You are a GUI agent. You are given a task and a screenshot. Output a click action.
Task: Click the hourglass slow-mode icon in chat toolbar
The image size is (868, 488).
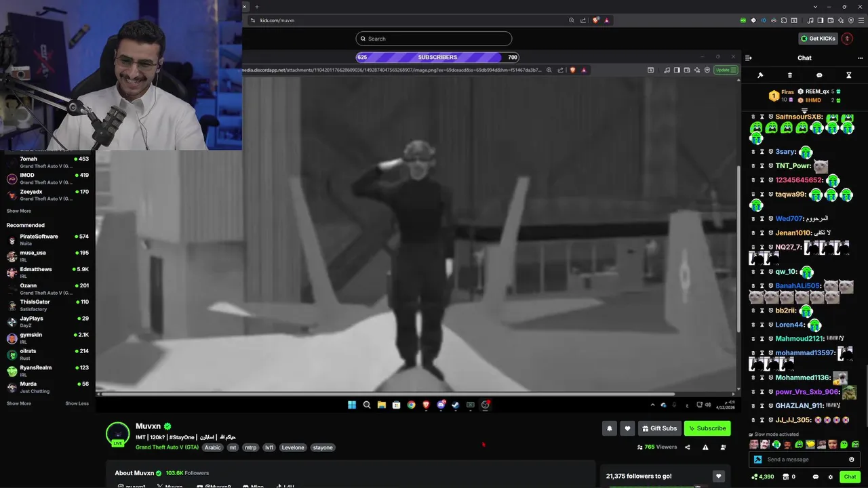848,75
